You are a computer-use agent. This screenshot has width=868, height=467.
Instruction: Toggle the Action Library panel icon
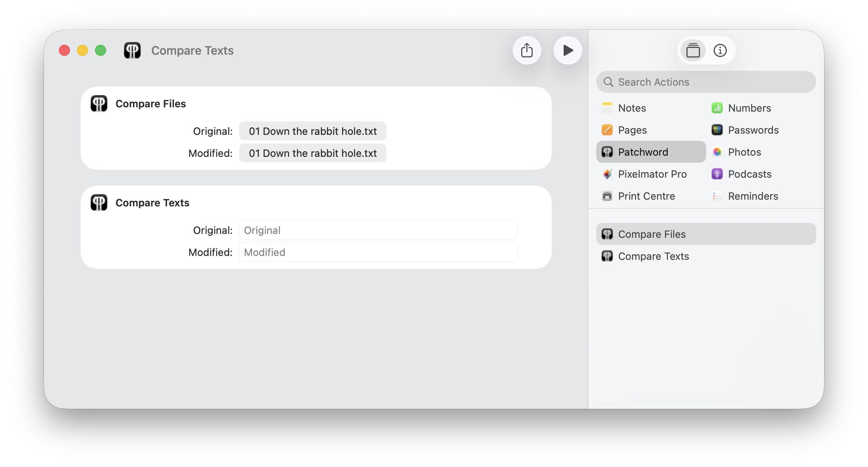(x=693, y=50)
